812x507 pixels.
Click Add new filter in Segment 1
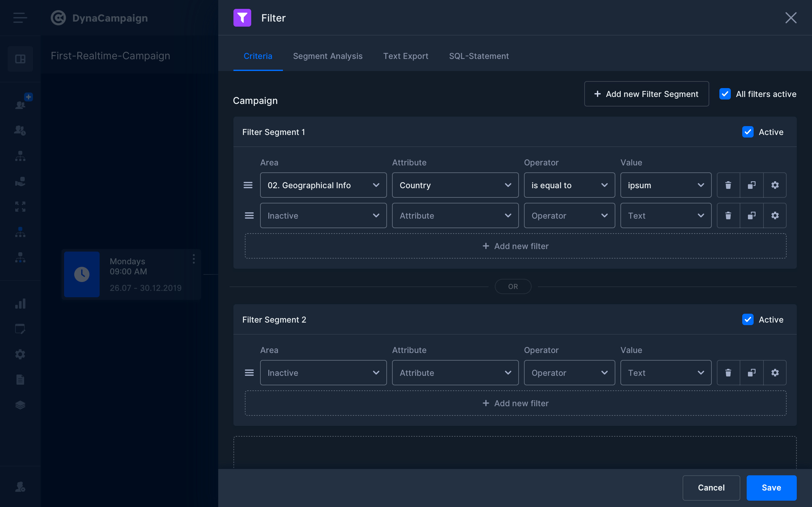pos(515,246)
